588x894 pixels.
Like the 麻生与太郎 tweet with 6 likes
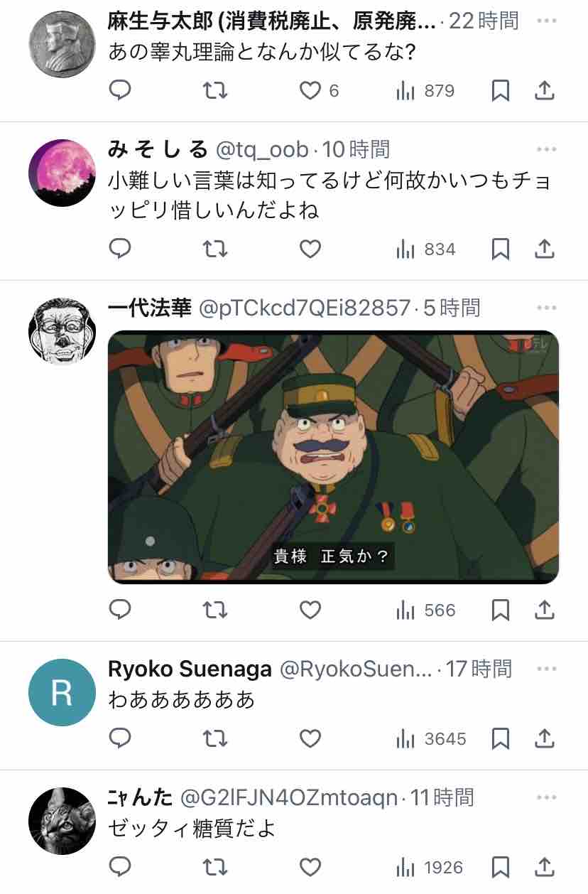(x=318, y=90)
